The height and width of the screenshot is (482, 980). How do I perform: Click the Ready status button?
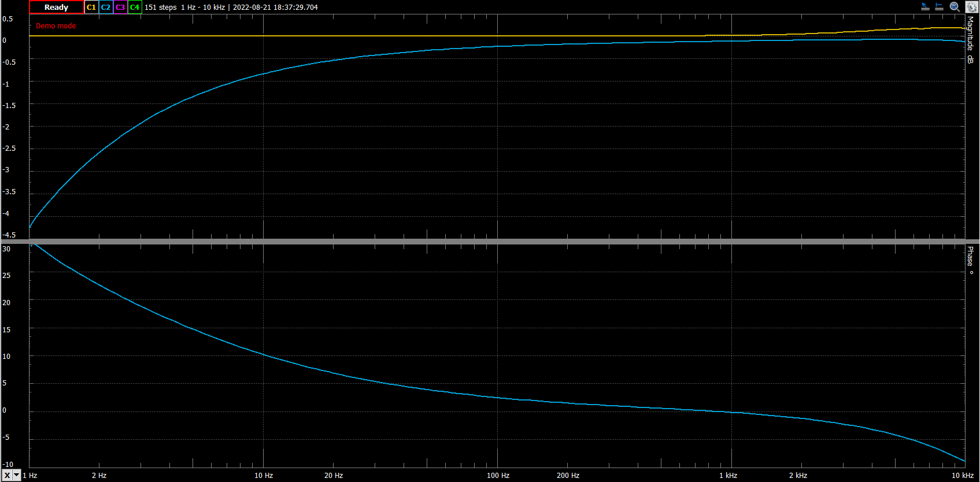(x=57, y=8)
